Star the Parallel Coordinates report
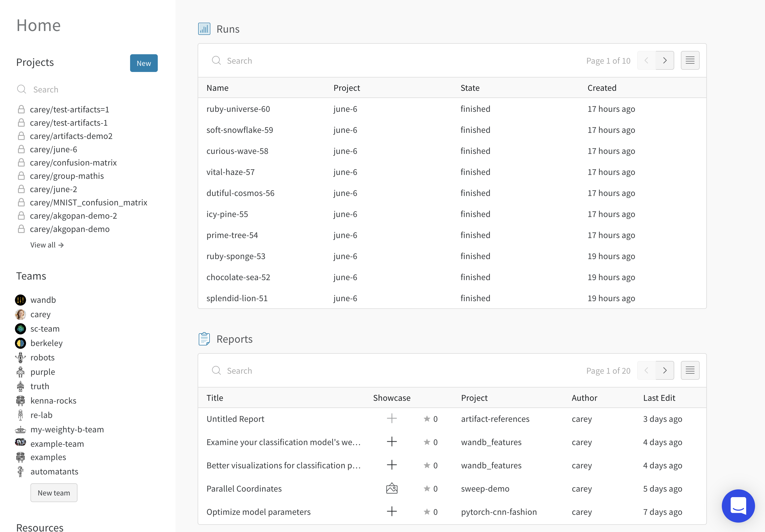Viewport: 765px width, 532px height. click(x=427, y=488)
